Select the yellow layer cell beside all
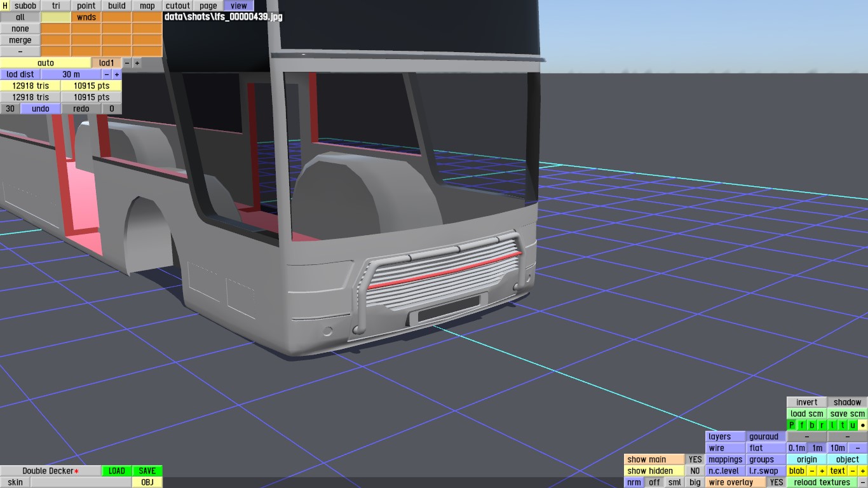868x488 pixels. 56,17
